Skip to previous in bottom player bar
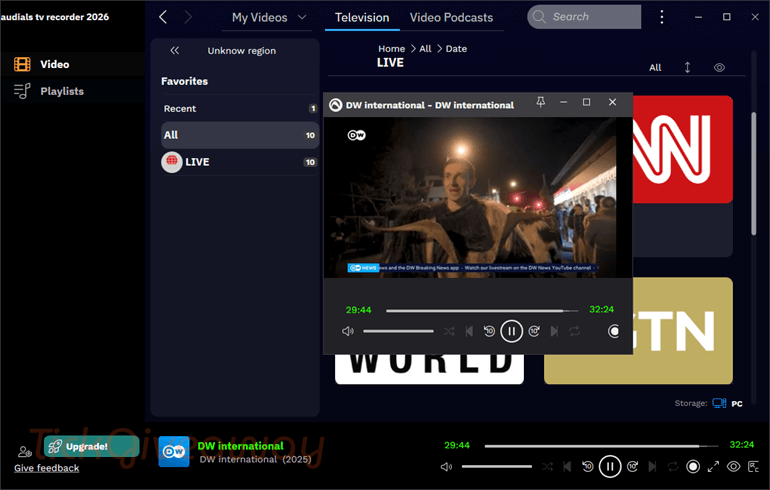 (x=568, y=467)
